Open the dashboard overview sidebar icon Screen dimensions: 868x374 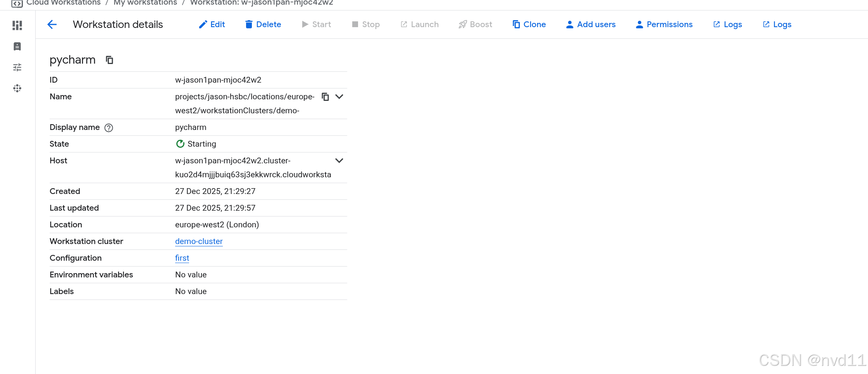(x=17, y=25)
